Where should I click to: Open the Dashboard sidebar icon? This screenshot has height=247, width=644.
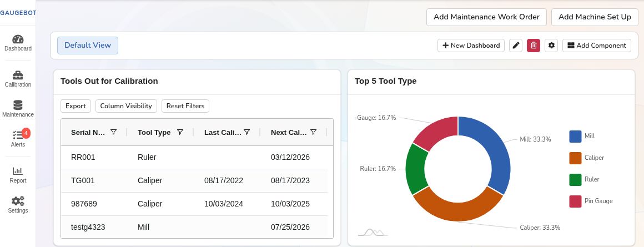point(18,40)
